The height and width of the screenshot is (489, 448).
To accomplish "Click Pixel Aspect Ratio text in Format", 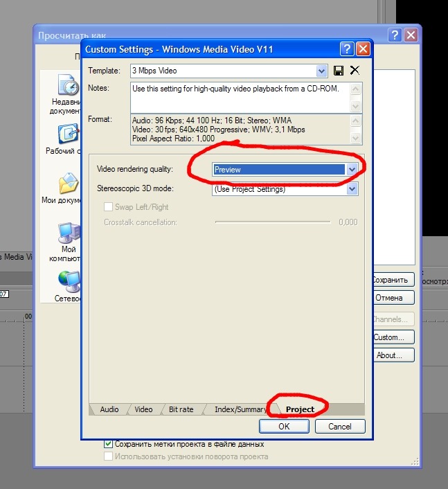I will pyautogui.click(x=173, y=139).
